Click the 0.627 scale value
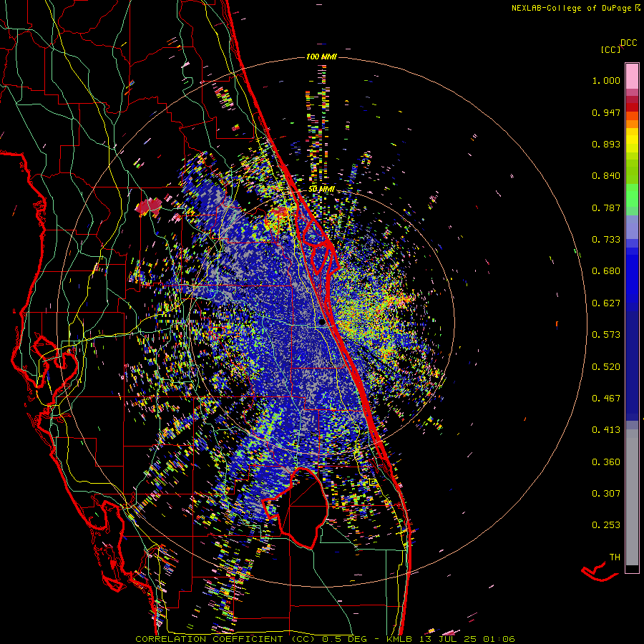644x644 pixels. coord(606,303)
